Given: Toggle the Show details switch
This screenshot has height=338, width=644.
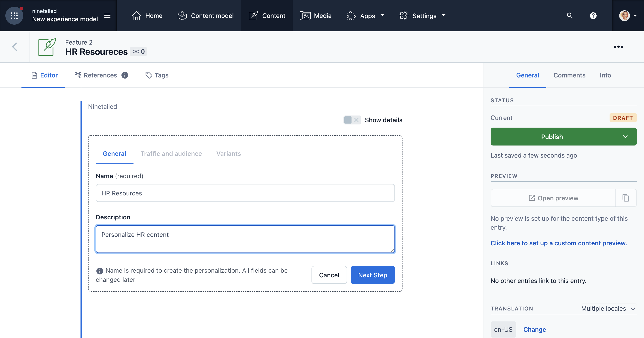Looking at the screenshot, I should click(x=352, y=120).
